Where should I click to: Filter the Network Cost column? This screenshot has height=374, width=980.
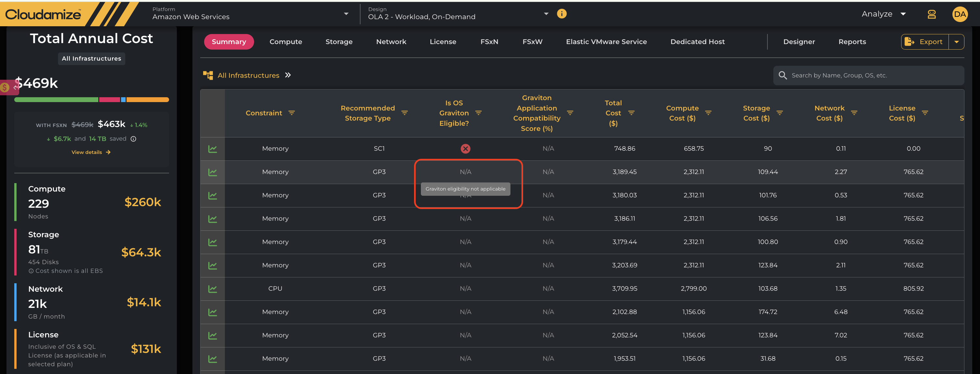(854, 113)
